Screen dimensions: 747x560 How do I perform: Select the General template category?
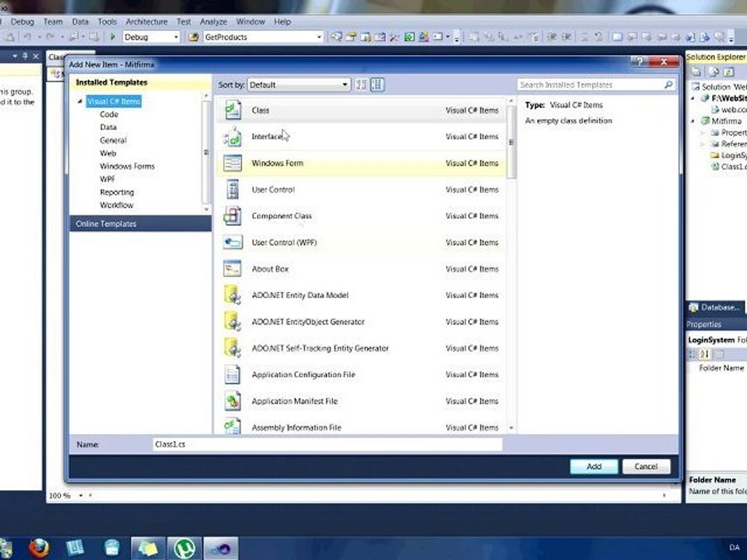[x=113, y=140]
